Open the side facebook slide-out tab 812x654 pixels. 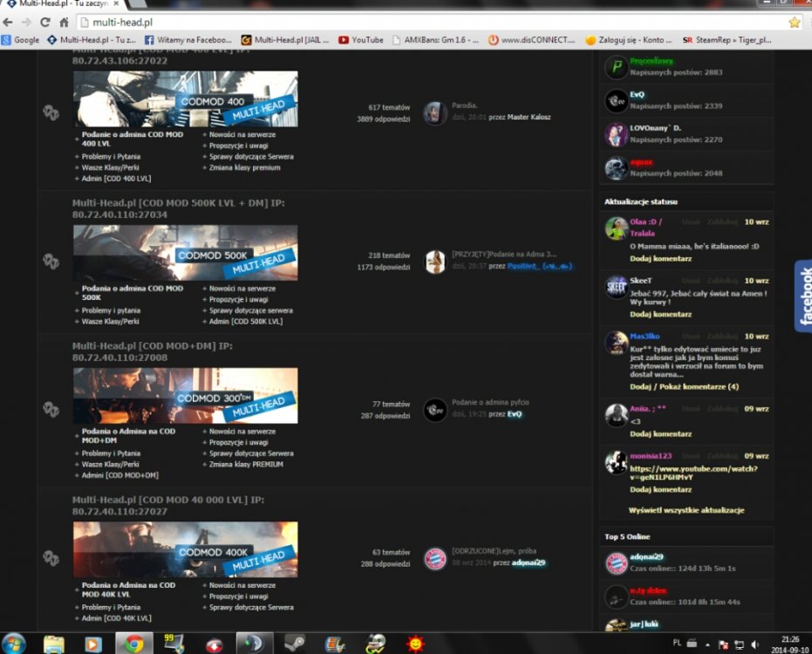(x=803, y=296)
